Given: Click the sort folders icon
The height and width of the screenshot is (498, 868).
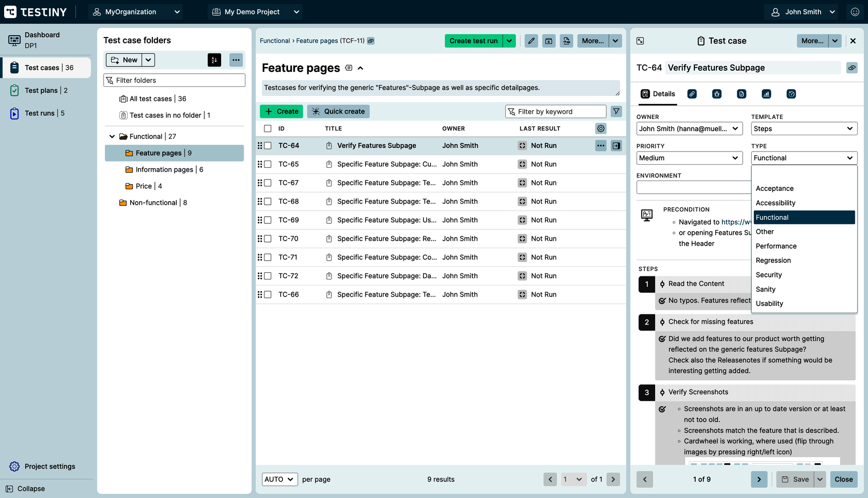Looking at the screenshot, I should [x=214, y=60].
